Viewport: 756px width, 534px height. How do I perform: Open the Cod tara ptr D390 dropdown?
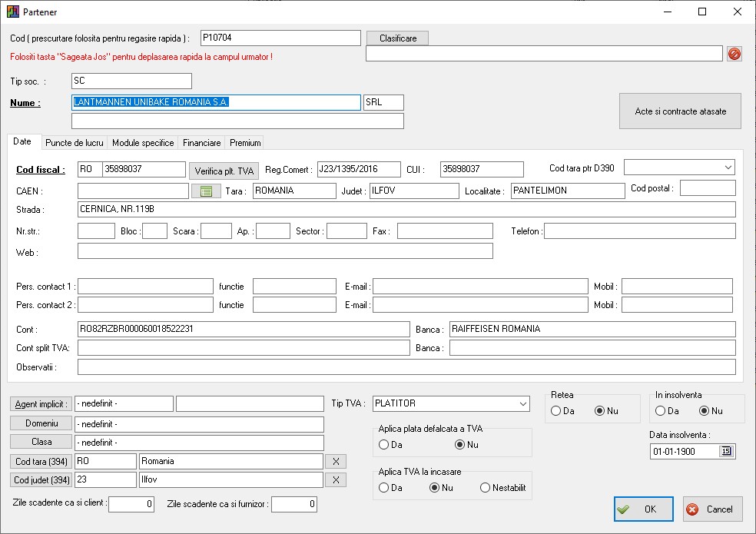[x=728, y=167]
